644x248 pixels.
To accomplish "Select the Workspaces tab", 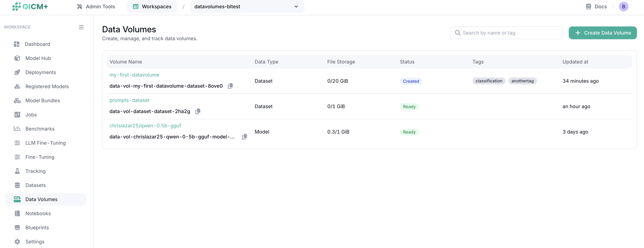I will point(152,7).
